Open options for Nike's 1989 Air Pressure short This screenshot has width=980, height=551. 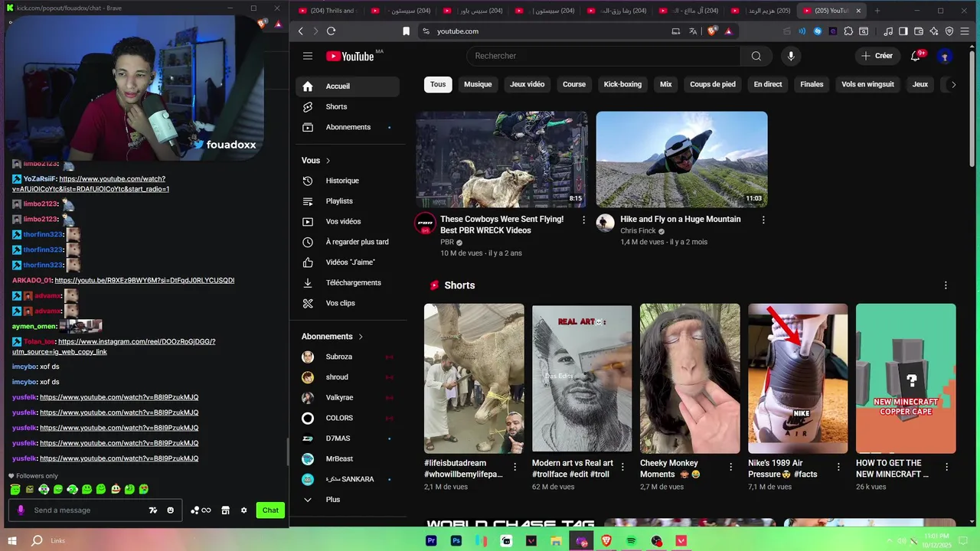click(x=838, y=467)
